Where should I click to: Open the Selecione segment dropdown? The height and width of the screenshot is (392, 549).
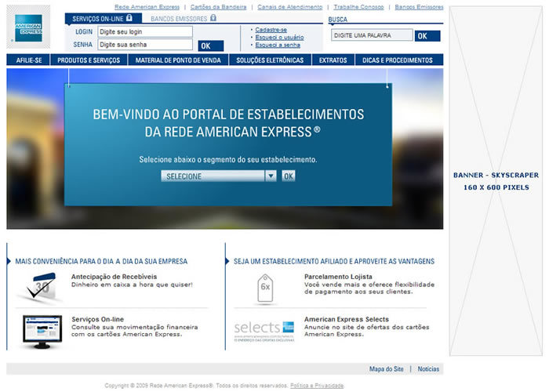click(219, 176)
